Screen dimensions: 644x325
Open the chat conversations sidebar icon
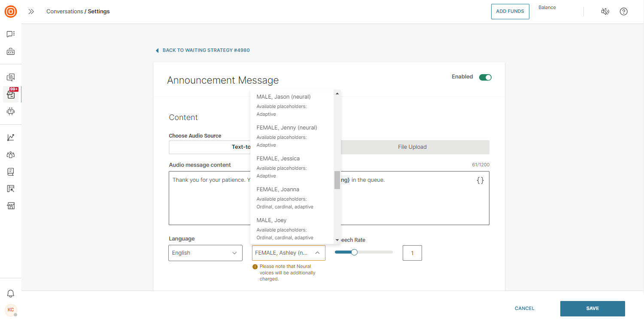click(x=11, y=34)
